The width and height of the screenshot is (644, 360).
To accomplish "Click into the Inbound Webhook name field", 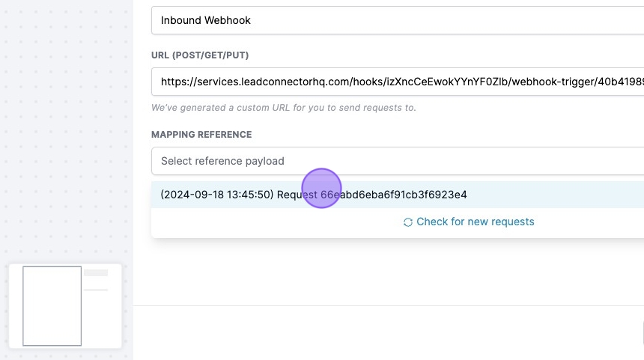I will click(x=398, y=20).
